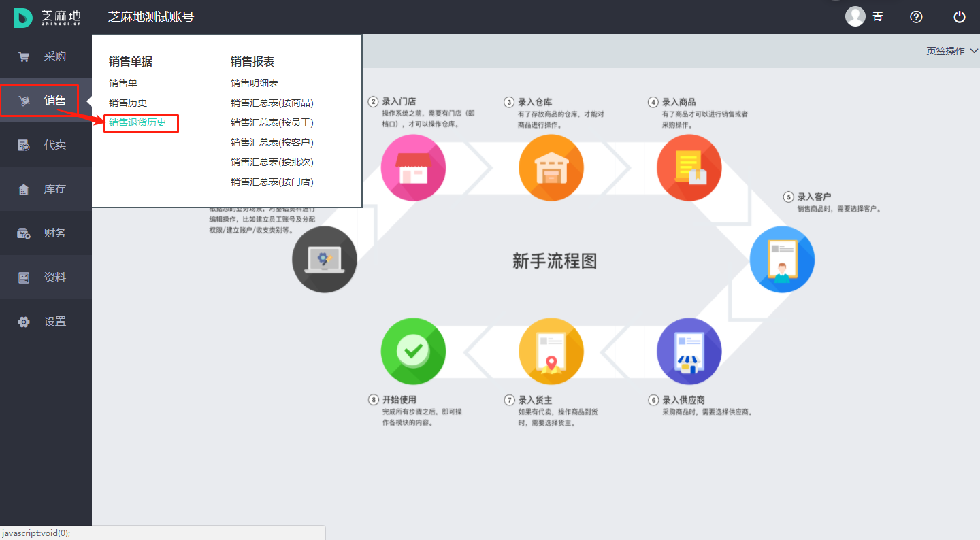Open 销售汇总表(按客户) report

(272, 142)
